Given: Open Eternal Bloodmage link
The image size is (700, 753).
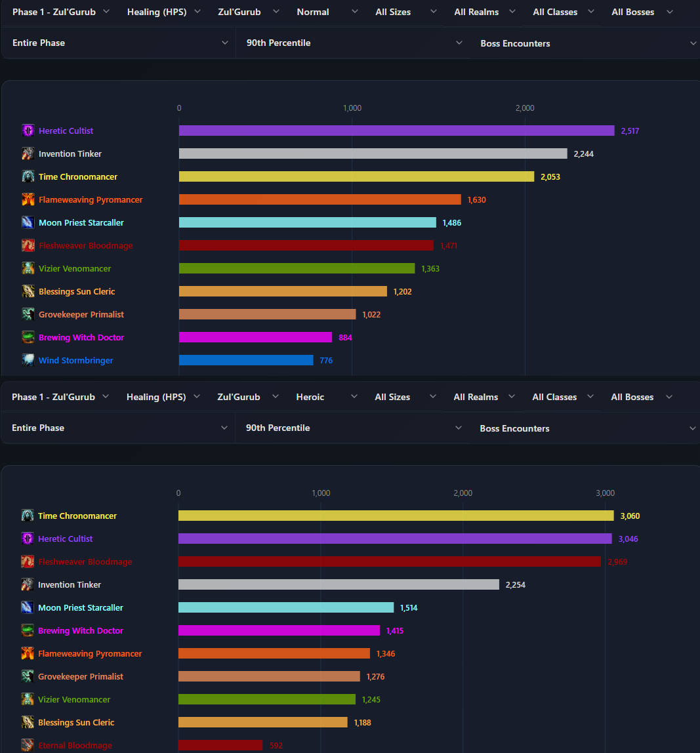Looking at the screenshot, I should (75, 745).
